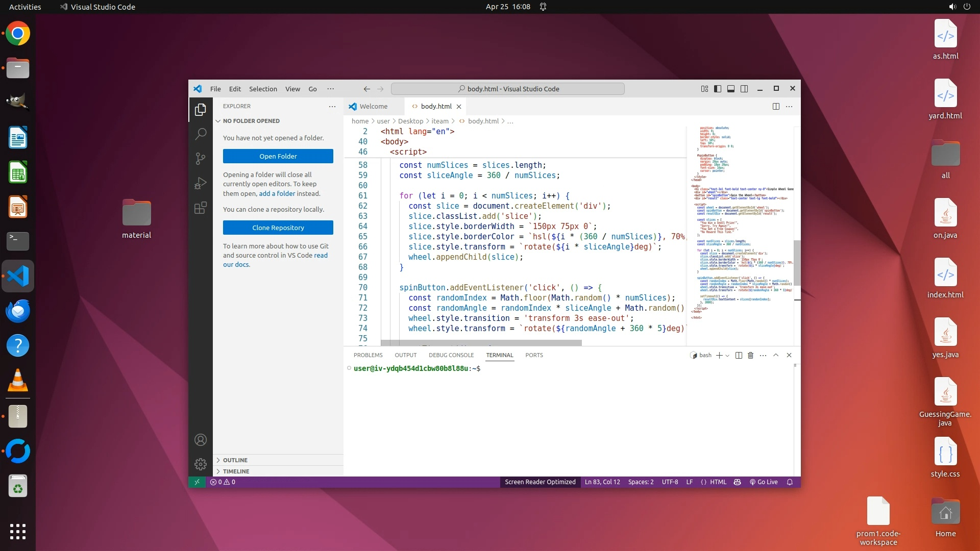Click the Clone Repository button
This screenshot has width=980, height=551.
(278, 228)
